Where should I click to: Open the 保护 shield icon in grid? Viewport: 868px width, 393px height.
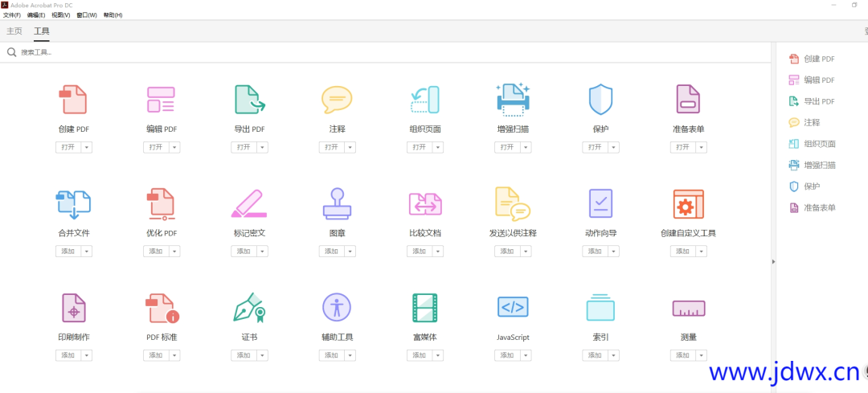[x=600, y=100]
